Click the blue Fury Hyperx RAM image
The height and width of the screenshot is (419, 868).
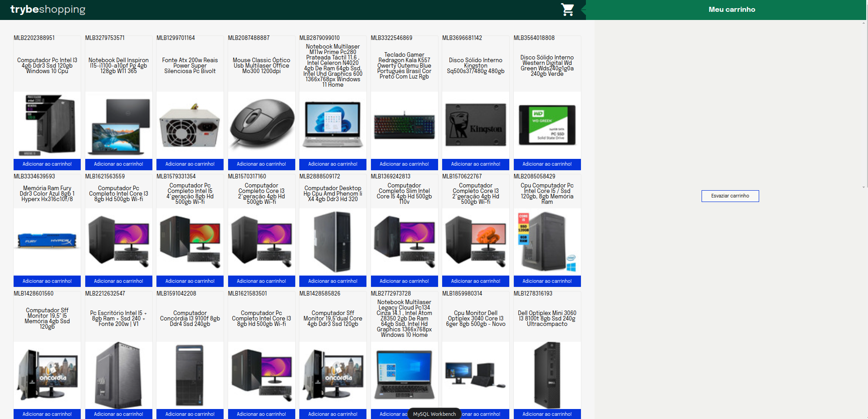click(x=47, y=242)
